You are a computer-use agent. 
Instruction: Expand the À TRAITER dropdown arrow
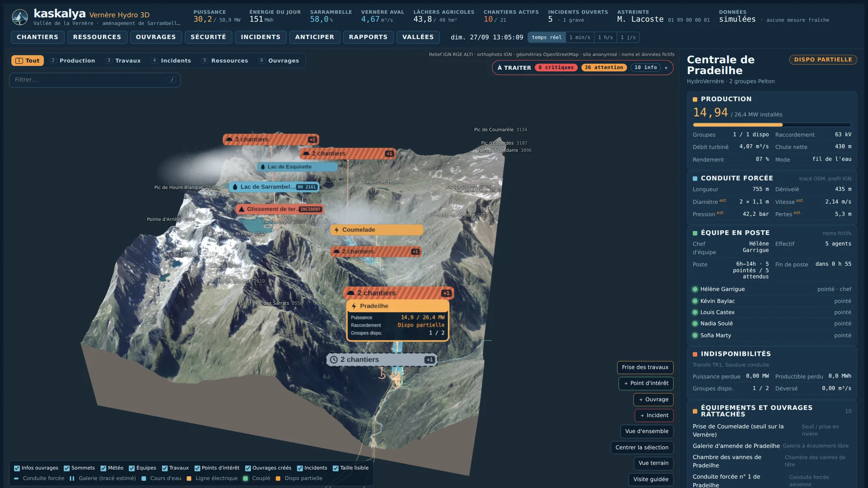point(666,68)
